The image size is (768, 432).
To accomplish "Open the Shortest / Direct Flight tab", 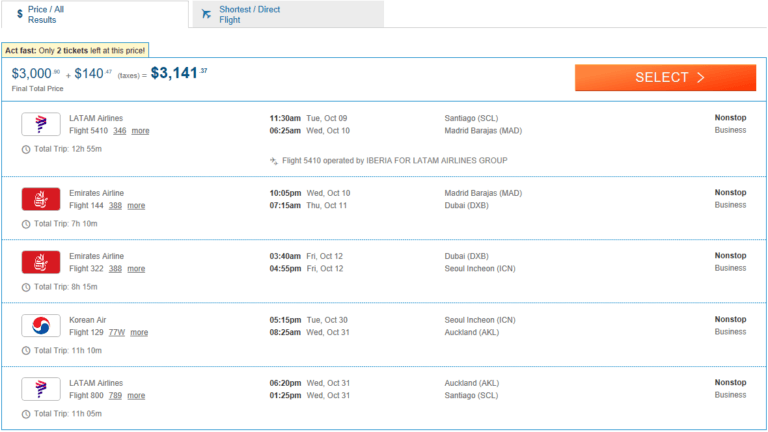I will [x=287, y=14].
